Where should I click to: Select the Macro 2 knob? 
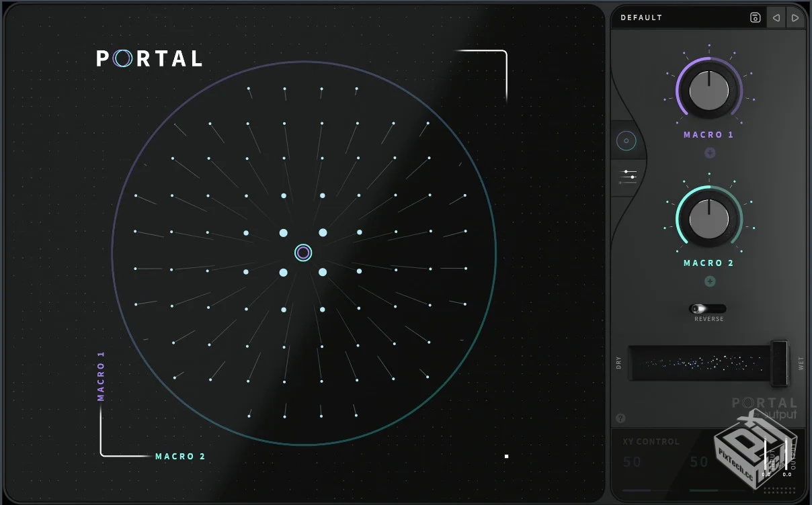pos(708,218)
